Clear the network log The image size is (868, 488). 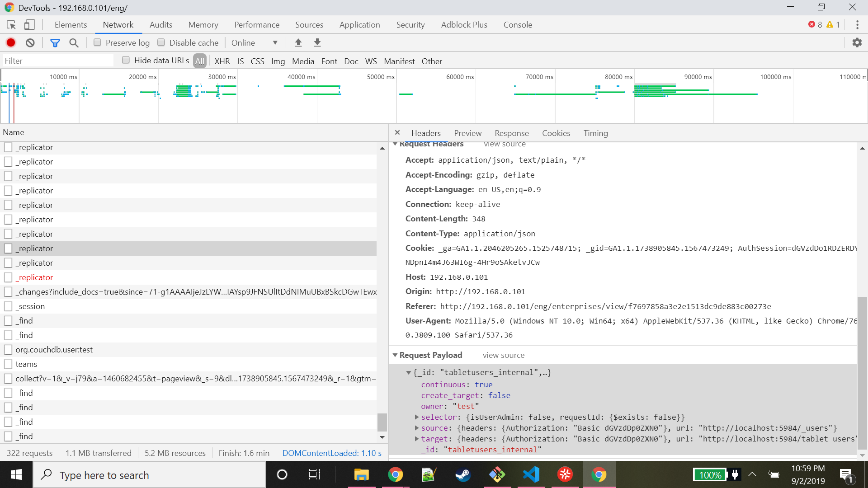[29, 42]
